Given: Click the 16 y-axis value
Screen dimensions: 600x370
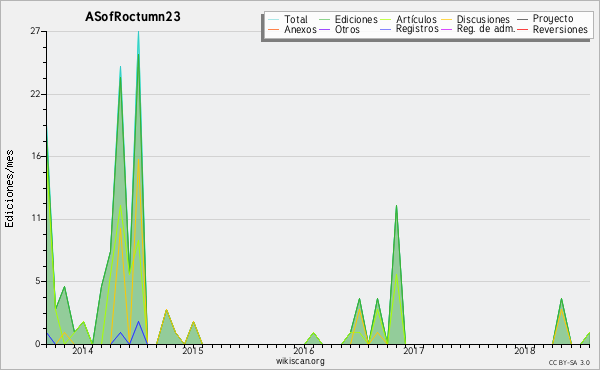Looking at the screenshot, I should pyautogui.click(x=36, y=156).
